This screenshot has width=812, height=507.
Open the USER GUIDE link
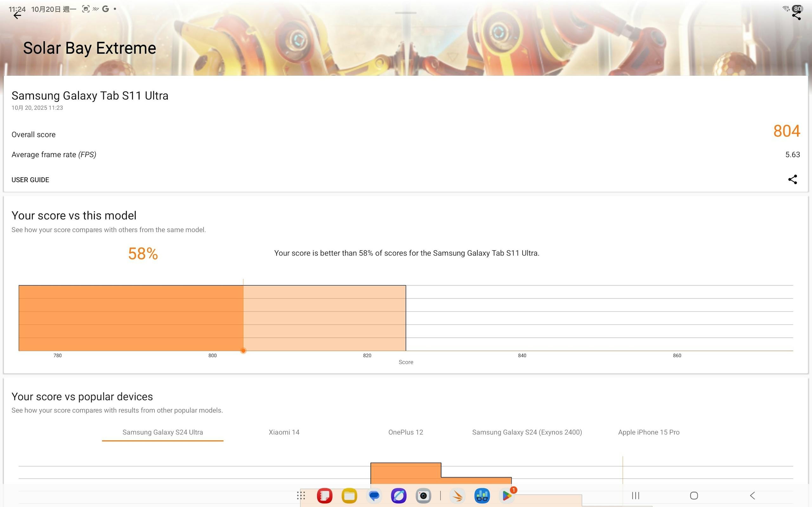click(30, 180)
